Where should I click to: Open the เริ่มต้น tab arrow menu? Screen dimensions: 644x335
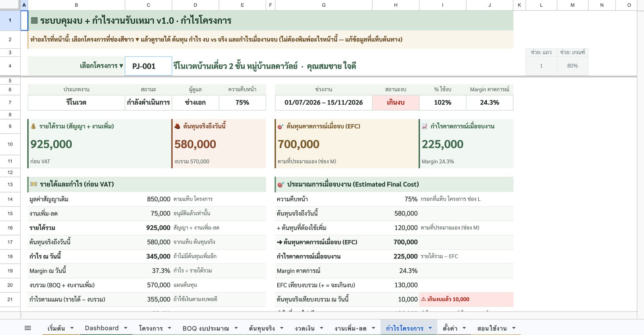(x=72, y=328)
